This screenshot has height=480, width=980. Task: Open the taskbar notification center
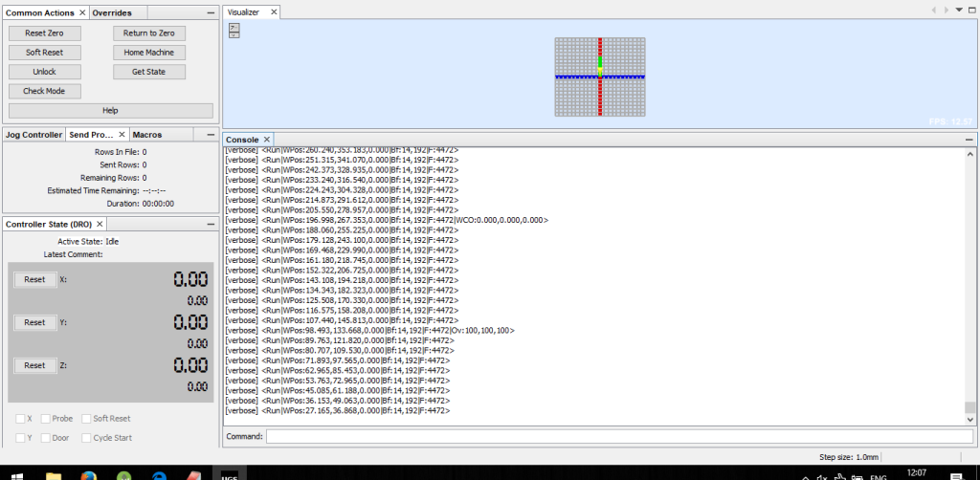pos(958,474)
